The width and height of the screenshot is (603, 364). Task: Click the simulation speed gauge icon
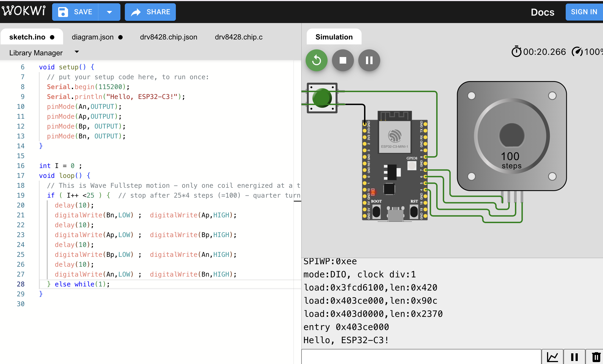[577, 52]
